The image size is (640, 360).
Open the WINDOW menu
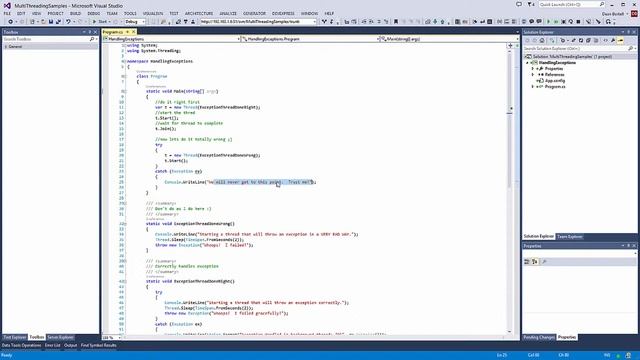pyautogui.click(x=309, y=13)
